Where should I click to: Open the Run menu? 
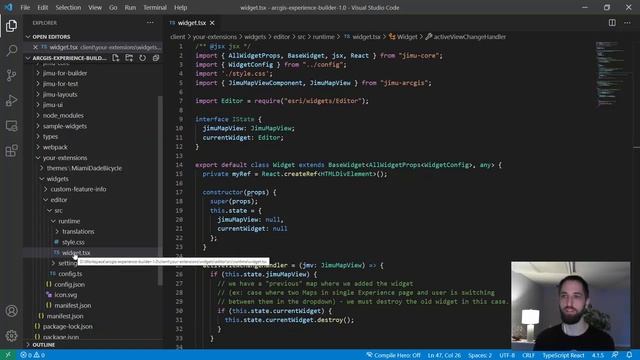(x=130, y=7)
